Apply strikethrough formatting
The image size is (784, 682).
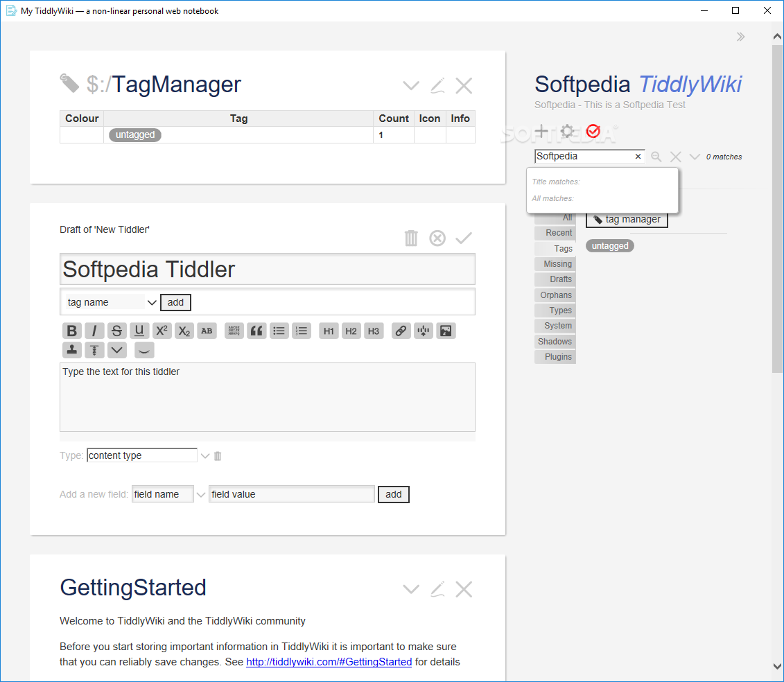116,331
